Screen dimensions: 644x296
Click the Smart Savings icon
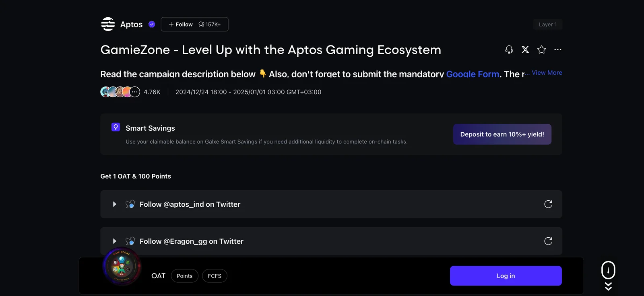(116, 127)
